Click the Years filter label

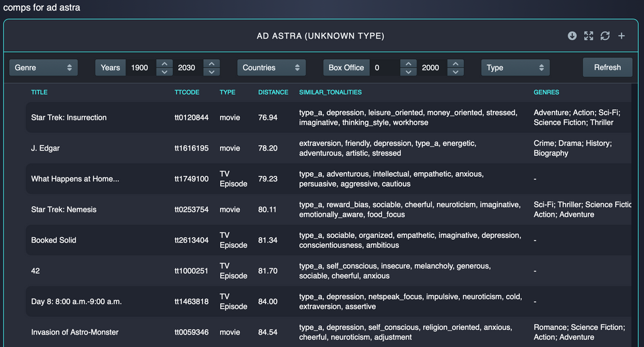click(110, 67)
